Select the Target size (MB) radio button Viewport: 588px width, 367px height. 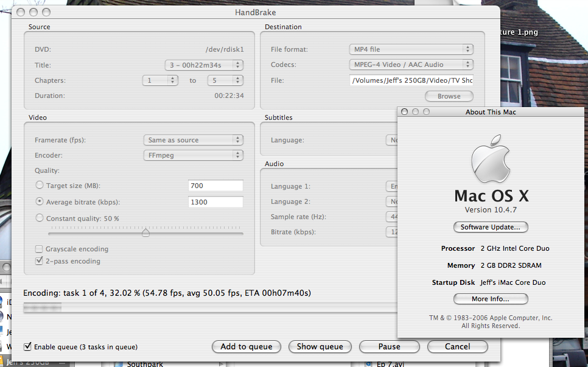click(40, 185)
